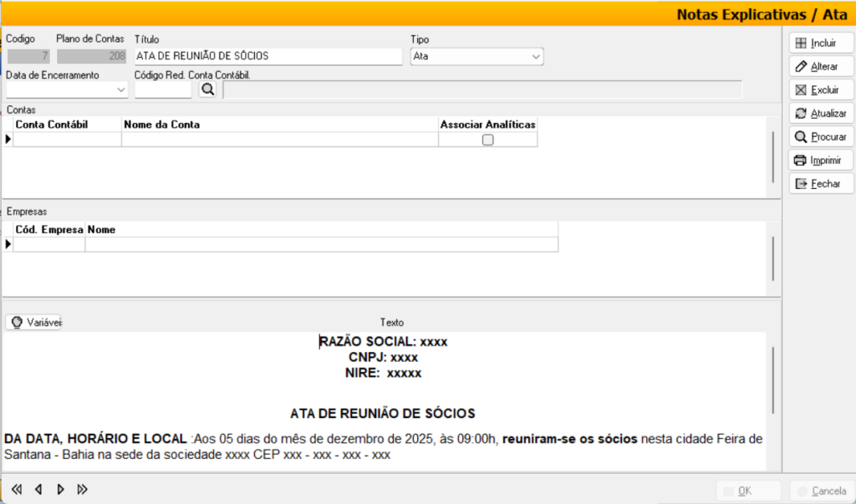Open the Tipo dropdown
856x504 pixels.
(536, 57)
